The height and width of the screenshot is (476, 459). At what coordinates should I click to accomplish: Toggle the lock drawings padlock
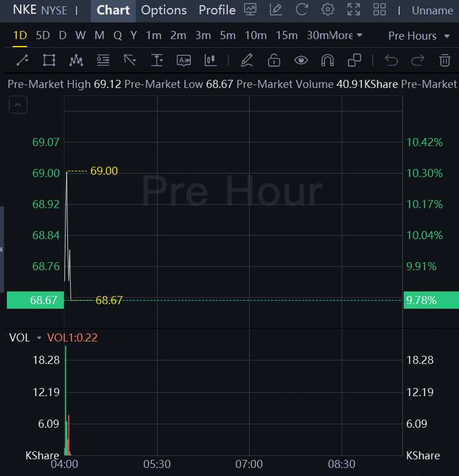[x=274, y=60]
